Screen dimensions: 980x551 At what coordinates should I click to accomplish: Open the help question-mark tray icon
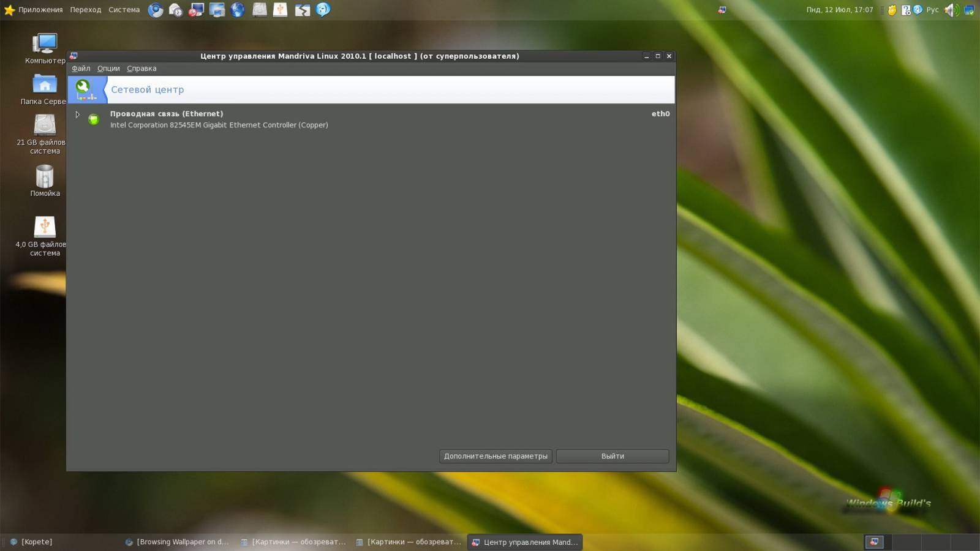click(906, 10)
